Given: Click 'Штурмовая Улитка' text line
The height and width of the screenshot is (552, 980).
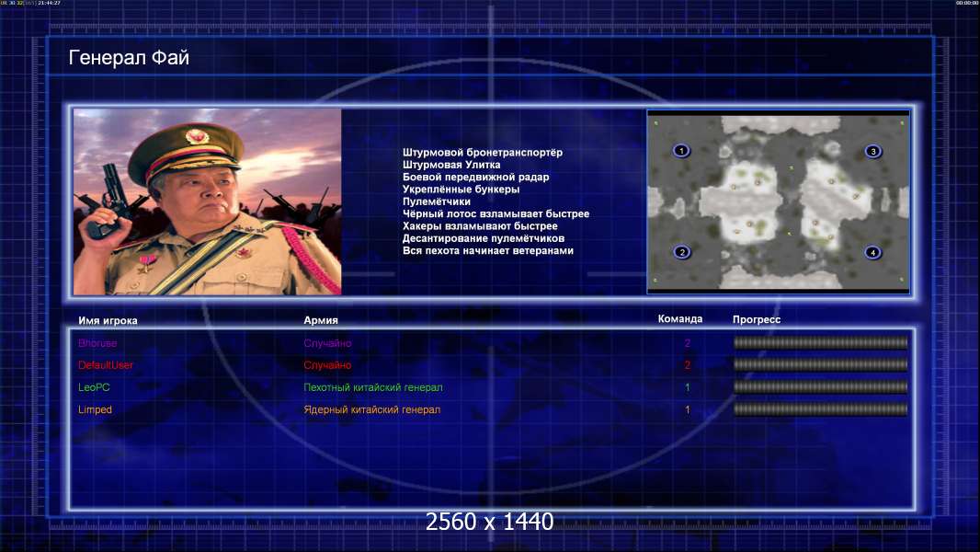Looking at the screenshot, I should pos(451,165).
